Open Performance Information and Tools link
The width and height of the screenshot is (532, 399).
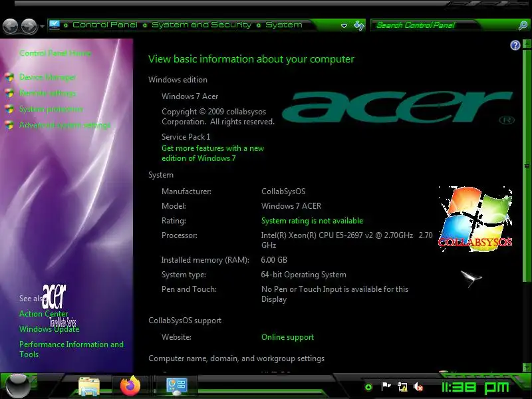pos(71,349)
